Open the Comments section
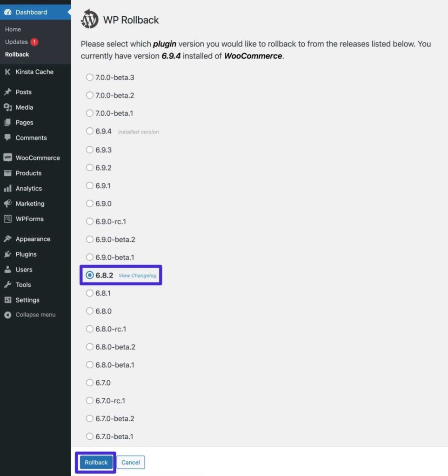This screenshot has height=476, width=448. [x=31, y=138]
